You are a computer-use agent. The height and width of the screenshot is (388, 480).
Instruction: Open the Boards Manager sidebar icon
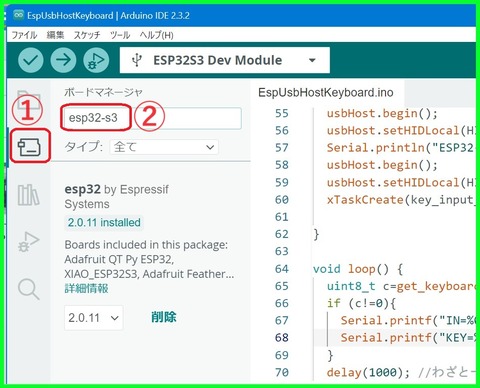tap(29, 147)
